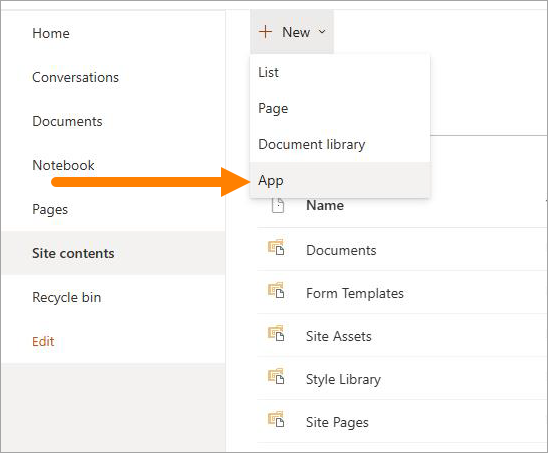Click the plus icon beside New
The height and width of the screenshot is (453, 548).
click(x=265, y=32)
